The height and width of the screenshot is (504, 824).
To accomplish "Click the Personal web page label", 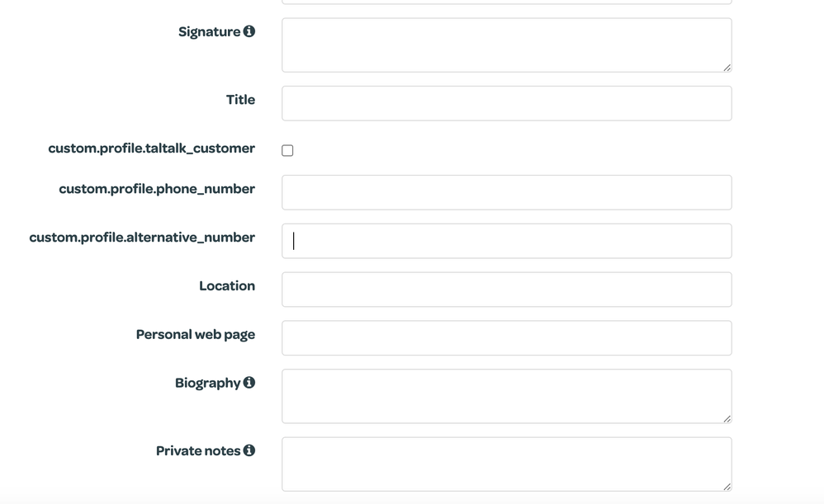I will (x=195, y=335).
